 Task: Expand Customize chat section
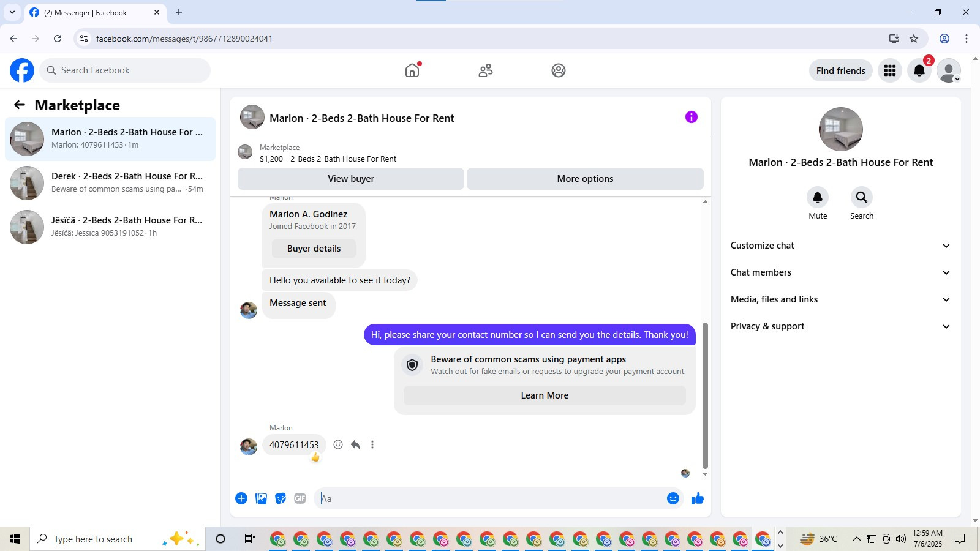coord(840,246)
